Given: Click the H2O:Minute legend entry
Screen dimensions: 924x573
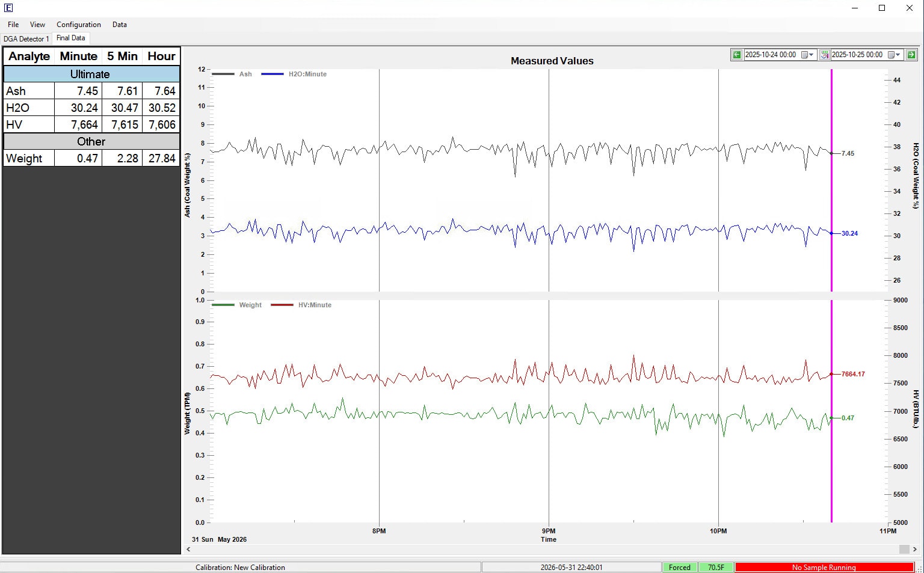Looking at the screenshot, I should tap(294, 74).
